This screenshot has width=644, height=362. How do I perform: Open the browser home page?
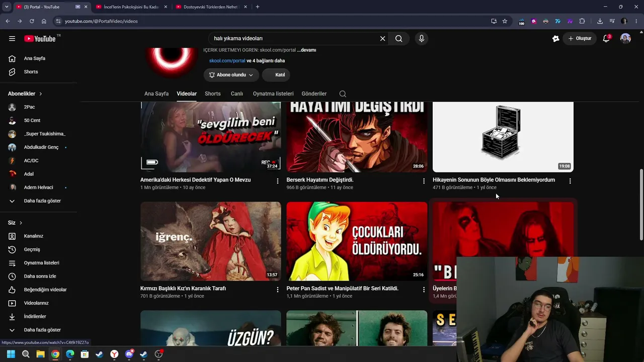(x=44, y=21)
